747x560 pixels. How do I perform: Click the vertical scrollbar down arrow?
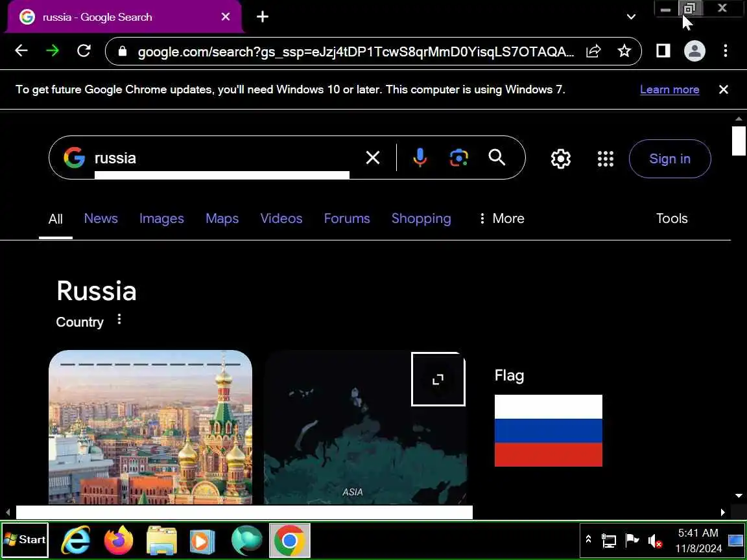[739, 496]
